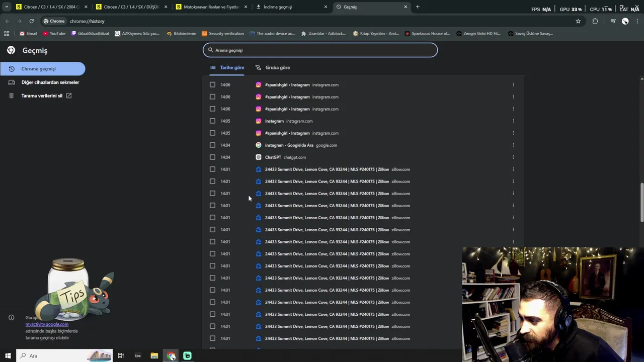Viewport: 644px width, 362px height.
Task: Open the tab search dropdown arrow
Action: coord(7,7)
